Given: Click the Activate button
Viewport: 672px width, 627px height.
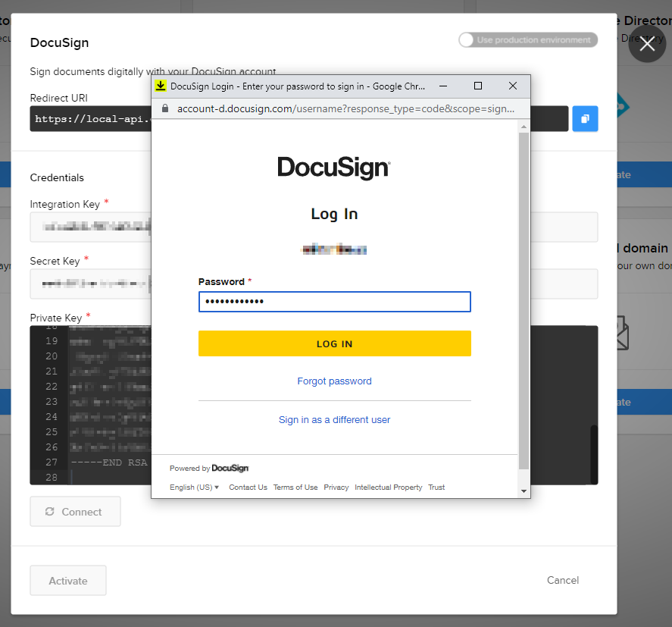Looking at the screenshot, I should (67, 580).
